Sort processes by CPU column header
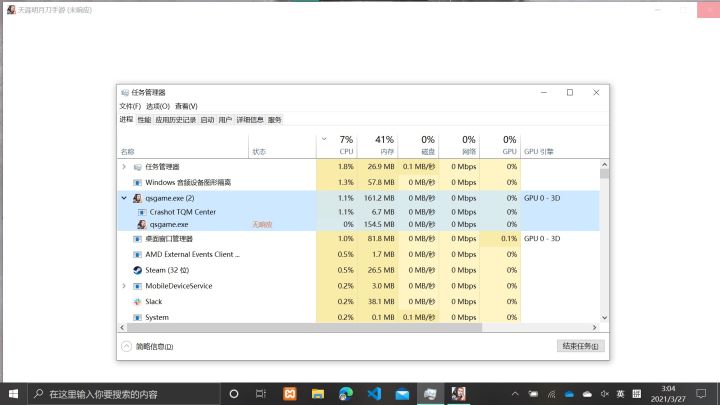Screen dimensions: 720x405 pos(337,145)
